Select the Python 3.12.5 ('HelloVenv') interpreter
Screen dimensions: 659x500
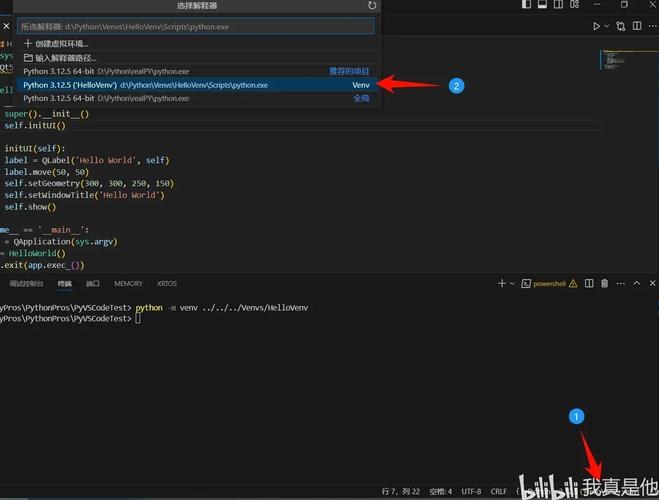pos(195,85)
